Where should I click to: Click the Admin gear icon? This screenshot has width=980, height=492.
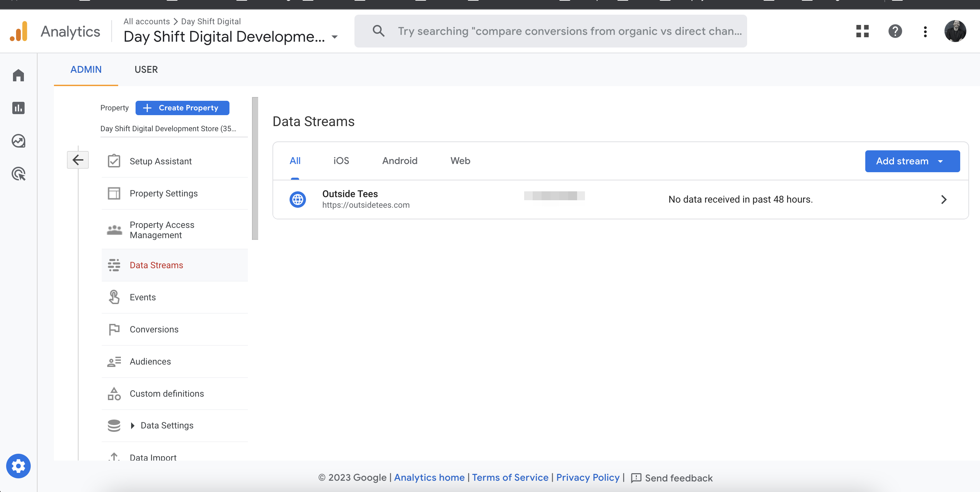click(18, 466)
